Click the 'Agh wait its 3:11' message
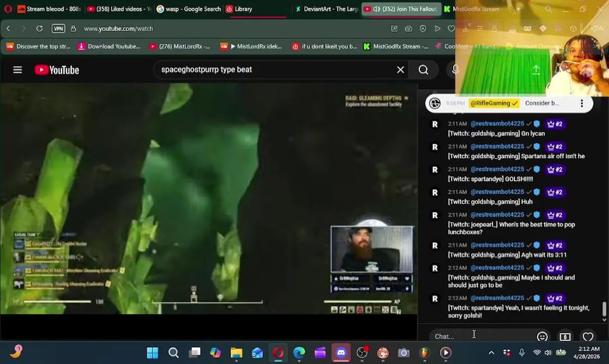The image size is (609, 364). point(507,255)
